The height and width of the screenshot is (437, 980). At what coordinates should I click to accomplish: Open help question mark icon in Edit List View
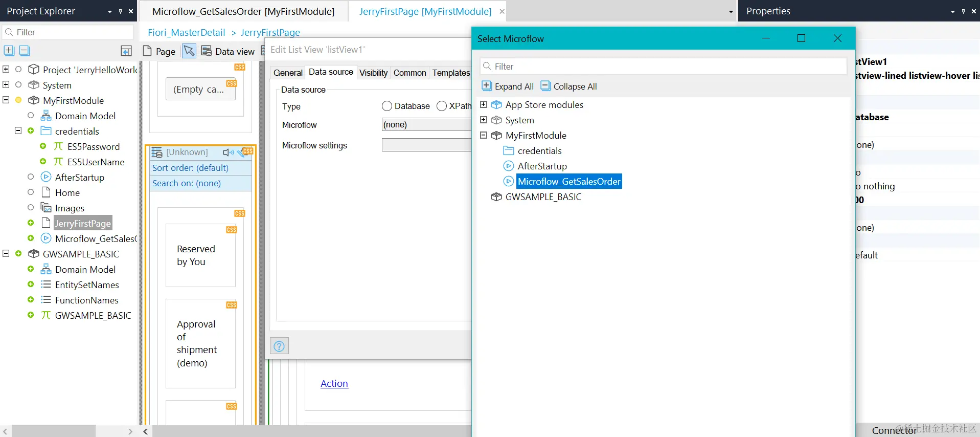point(279,346)
